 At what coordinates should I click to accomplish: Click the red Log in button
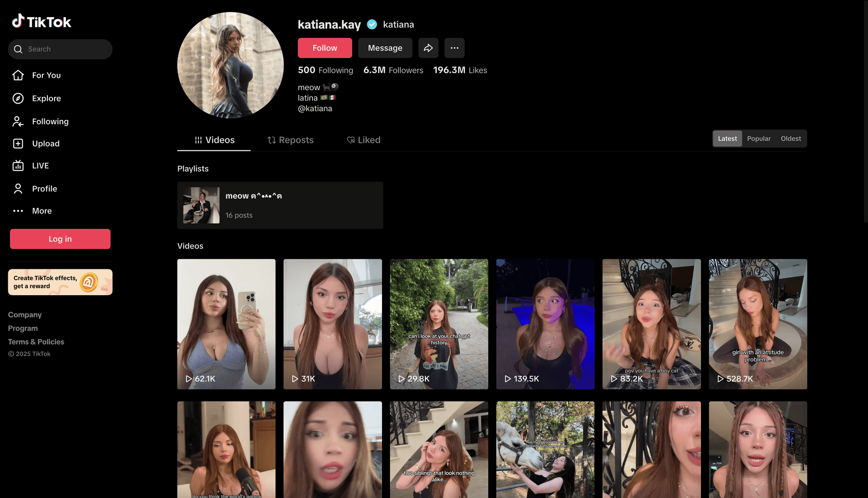[x=60, y=239]
